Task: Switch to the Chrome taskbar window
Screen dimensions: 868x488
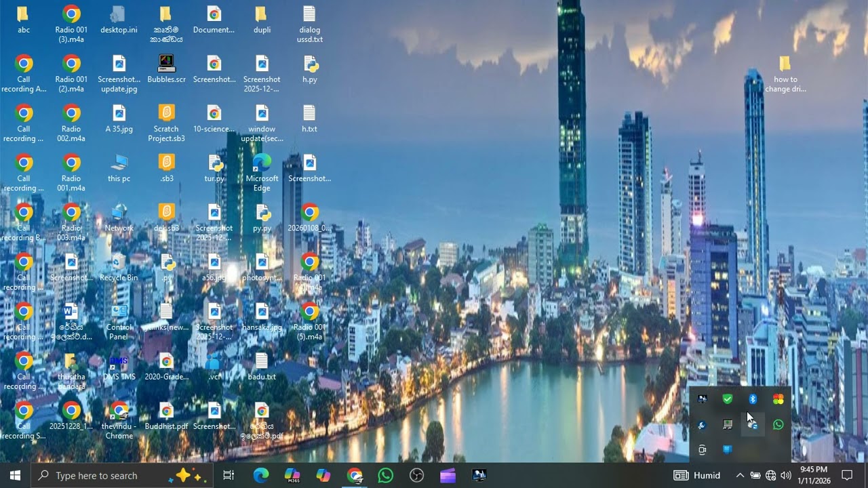Action: click(x=355, y=475)
